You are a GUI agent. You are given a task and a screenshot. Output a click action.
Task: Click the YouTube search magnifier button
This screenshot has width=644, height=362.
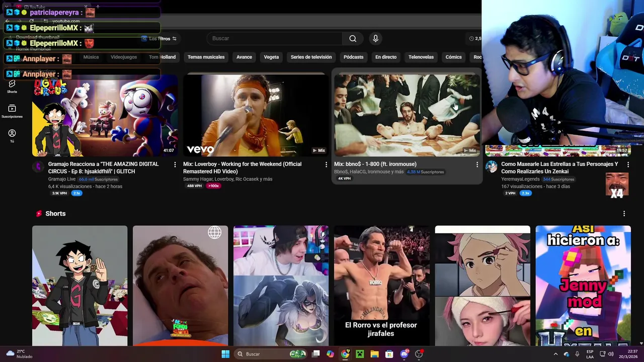point(353,38)
